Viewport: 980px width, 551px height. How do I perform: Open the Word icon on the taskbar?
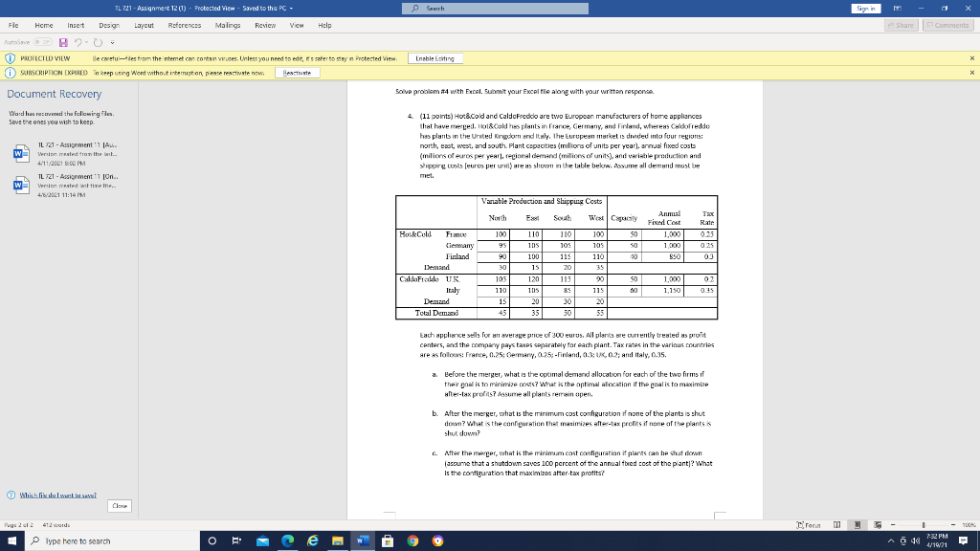click(x=361, y=540)
